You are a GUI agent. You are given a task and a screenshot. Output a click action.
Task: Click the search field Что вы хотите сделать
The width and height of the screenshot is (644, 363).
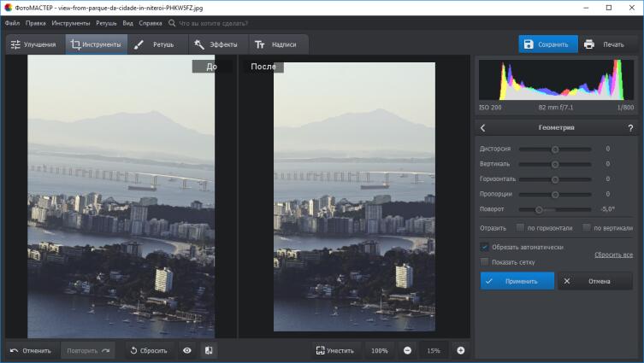click(x=214, y=23)
